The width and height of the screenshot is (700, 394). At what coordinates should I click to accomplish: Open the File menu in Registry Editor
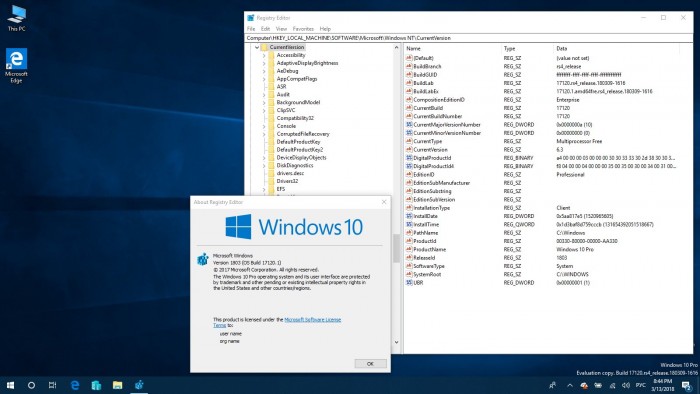(x=251, y=29)
